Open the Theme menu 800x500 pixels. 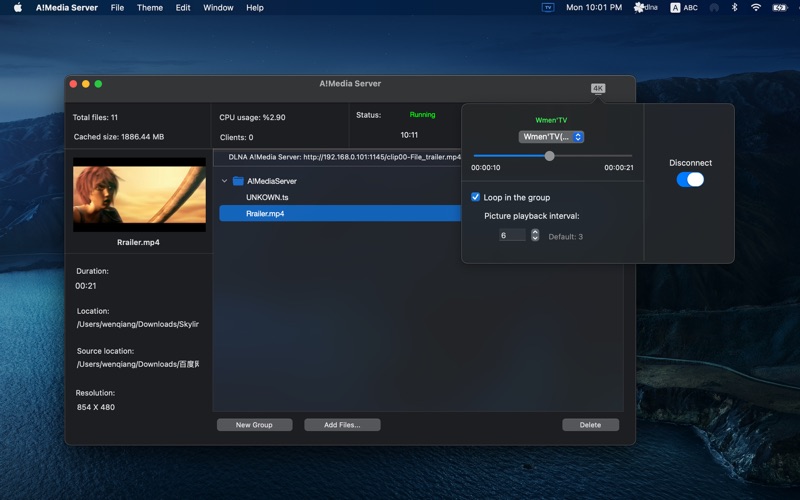(x=149, y=7)
